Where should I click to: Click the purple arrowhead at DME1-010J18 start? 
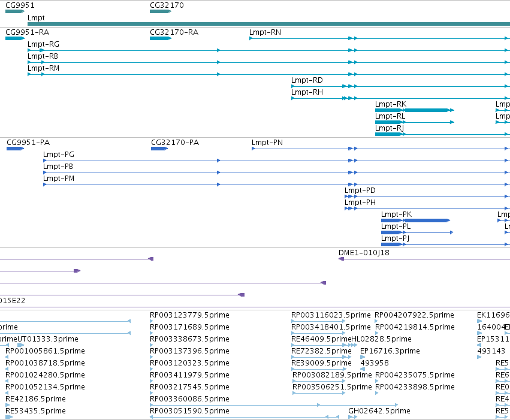(341, 259)
